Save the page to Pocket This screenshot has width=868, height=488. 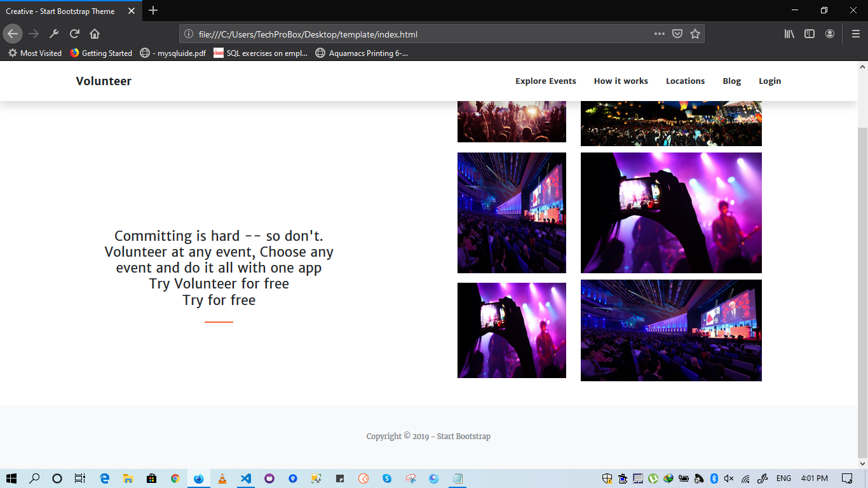click(x=677, y=34)
